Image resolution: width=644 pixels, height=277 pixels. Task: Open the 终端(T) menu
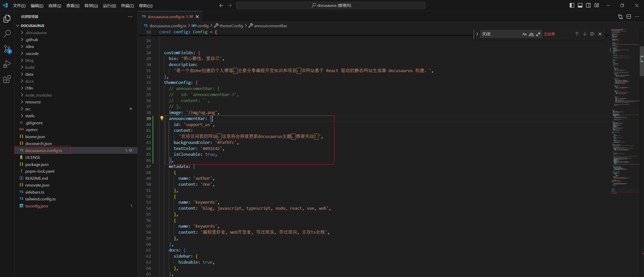click(x=127, y=6)
